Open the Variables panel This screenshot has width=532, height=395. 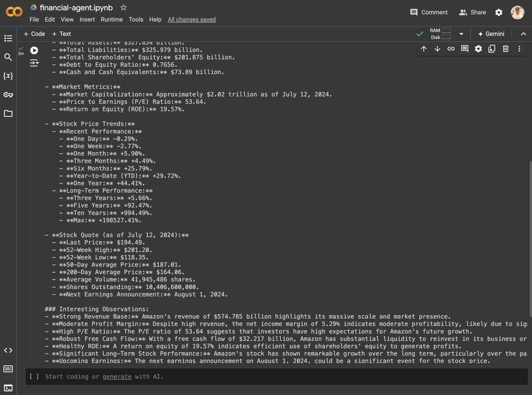[x=8, y=76]
